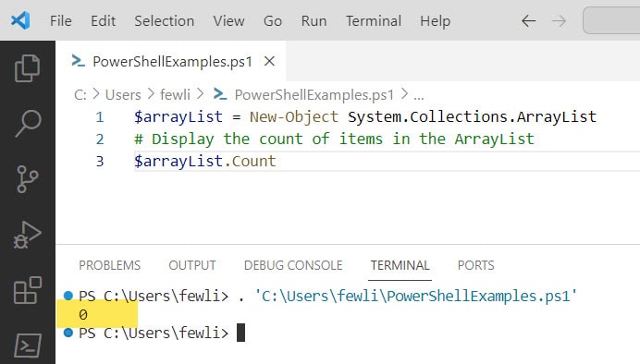Screen dimensions: 640x364
Task: Click the PowerShell file icon in breadcrumb
Action: coord(220,94)
